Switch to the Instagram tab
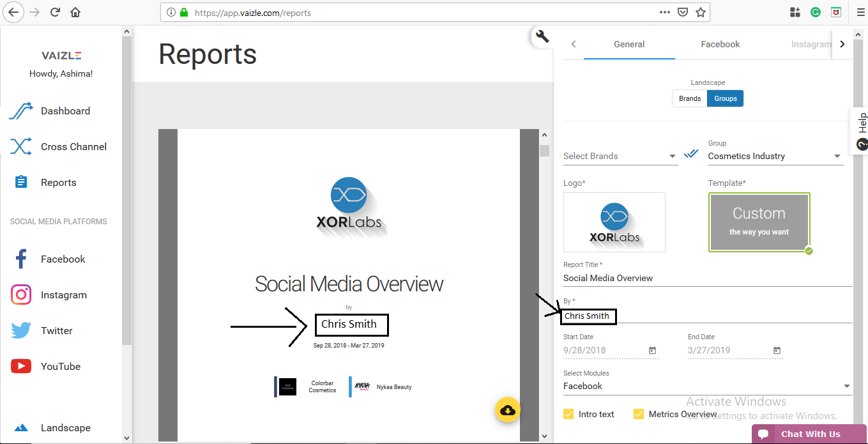This screenshot has width=868, height=444. tap(811, 44)
